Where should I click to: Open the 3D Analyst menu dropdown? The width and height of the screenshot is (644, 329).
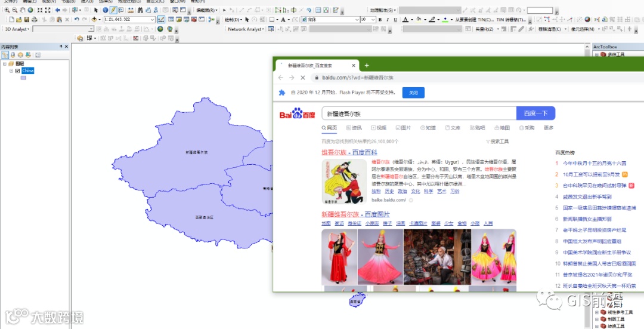point(17,29)
